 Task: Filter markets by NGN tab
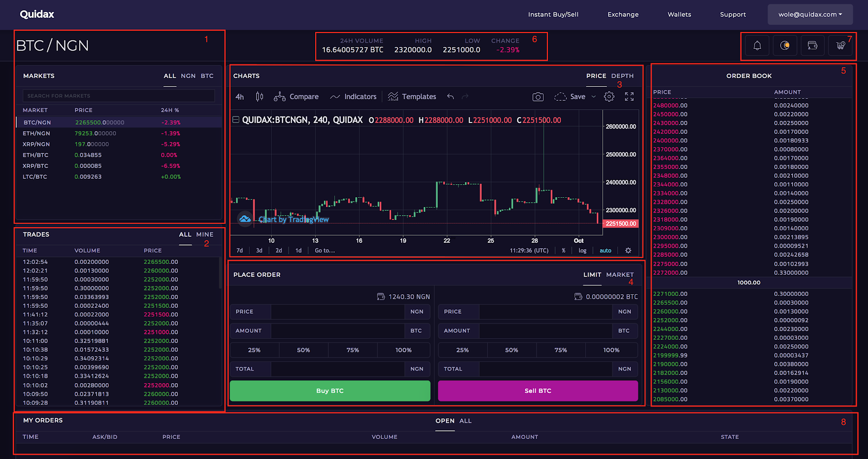[x=188, y=76]
